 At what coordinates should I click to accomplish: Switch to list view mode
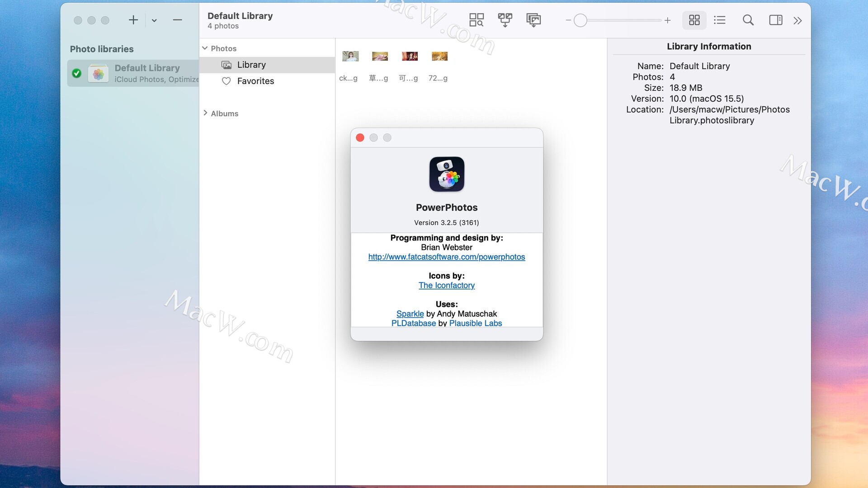pyautogui.click(x=719, y=20)
